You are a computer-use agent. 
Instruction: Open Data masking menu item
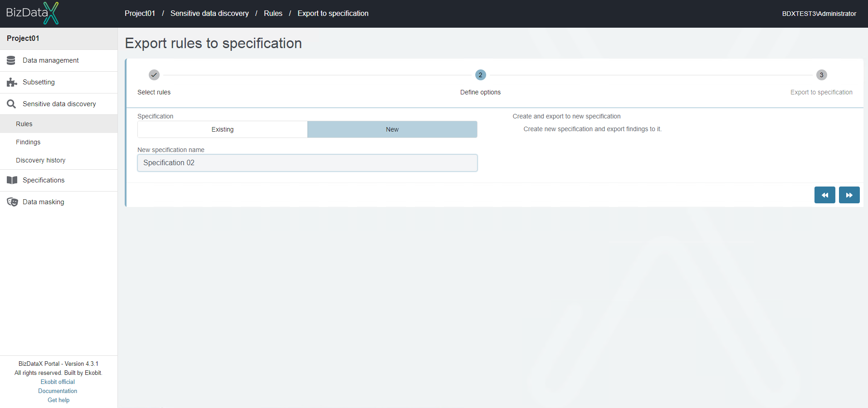tap(59, 202)
